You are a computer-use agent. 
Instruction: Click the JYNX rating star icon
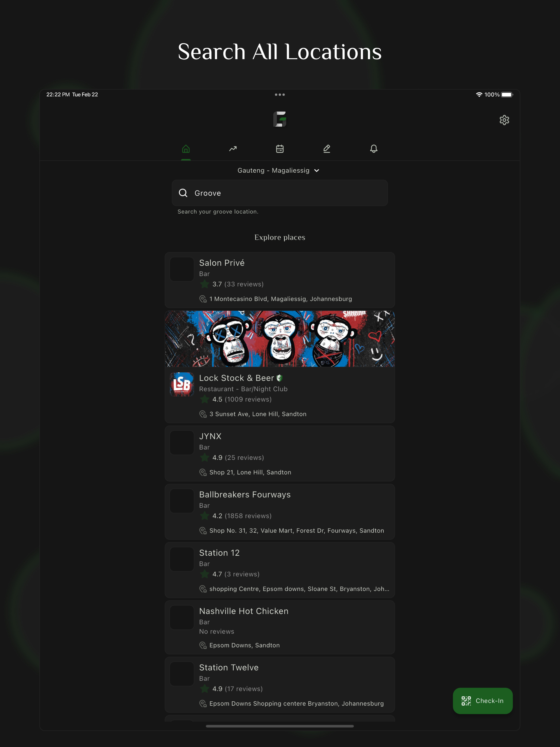(x=205, y=458)
